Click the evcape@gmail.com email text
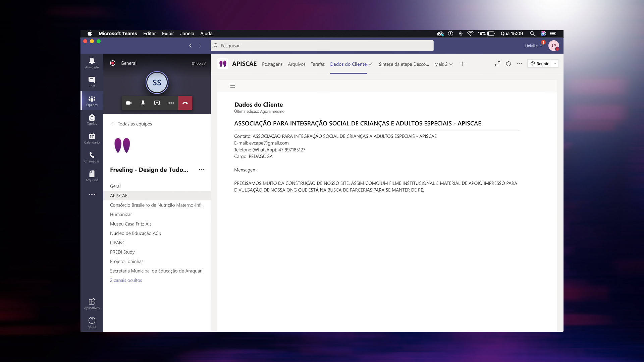 269,143
